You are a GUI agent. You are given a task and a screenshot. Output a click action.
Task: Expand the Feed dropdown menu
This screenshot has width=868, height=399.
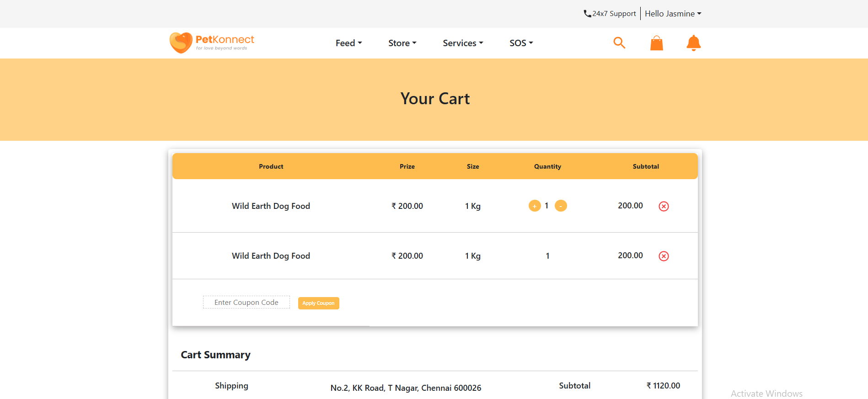(x=349, y=43)
